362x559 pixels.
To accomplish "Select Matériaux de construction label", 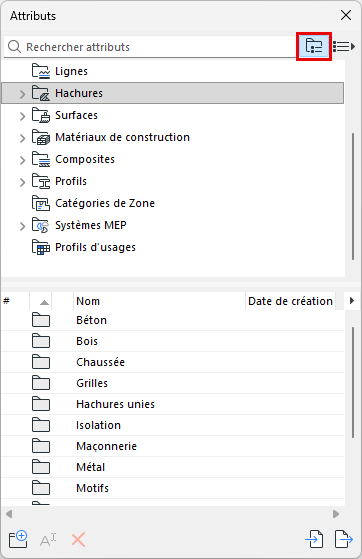I will tap(122, 137).
